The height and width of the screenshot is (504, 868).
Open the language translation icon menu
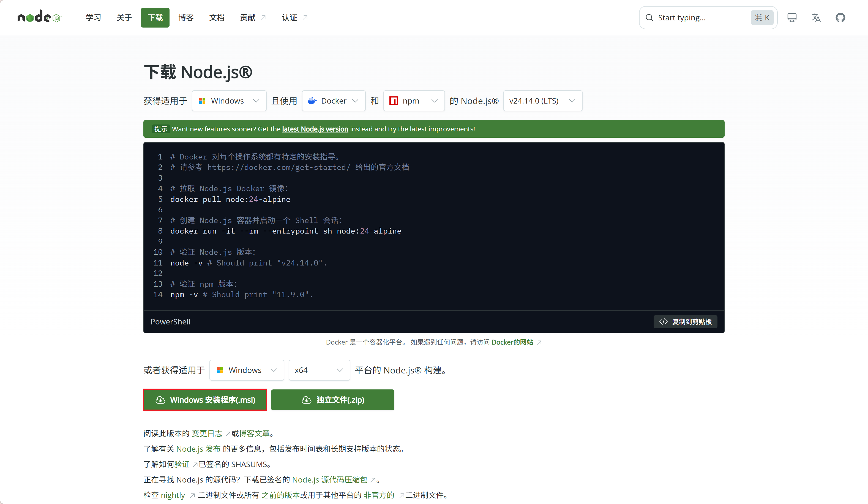[816, 18]
